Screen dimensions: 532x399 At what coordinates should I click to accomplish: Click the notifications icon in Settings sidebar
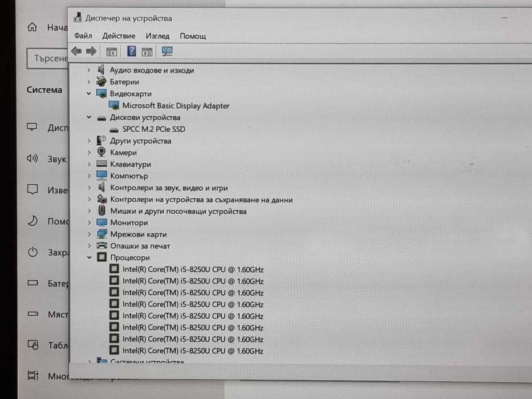33,189
